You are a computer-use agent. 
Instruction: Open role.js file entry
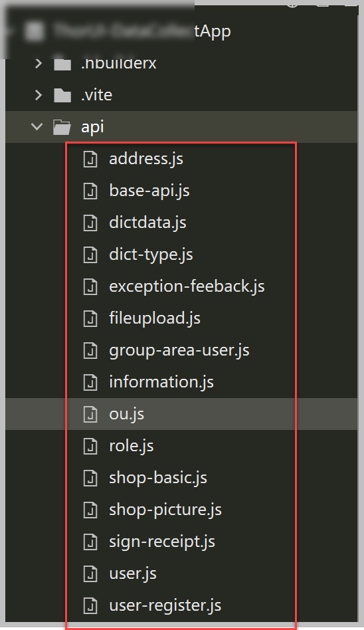tap(132, 446)
